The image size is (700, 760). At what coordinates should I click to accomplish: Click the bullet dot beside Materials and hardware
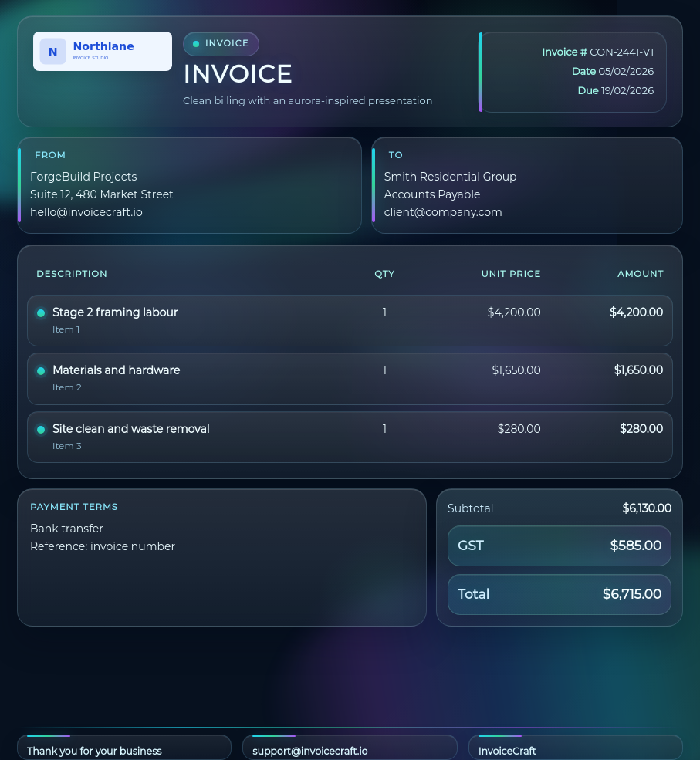point(41,371)
